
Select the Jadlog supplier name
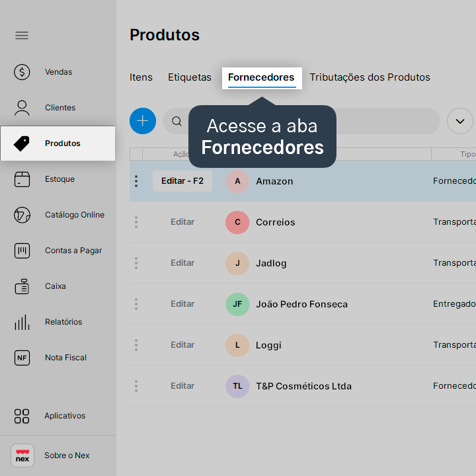tap(271, 263)
